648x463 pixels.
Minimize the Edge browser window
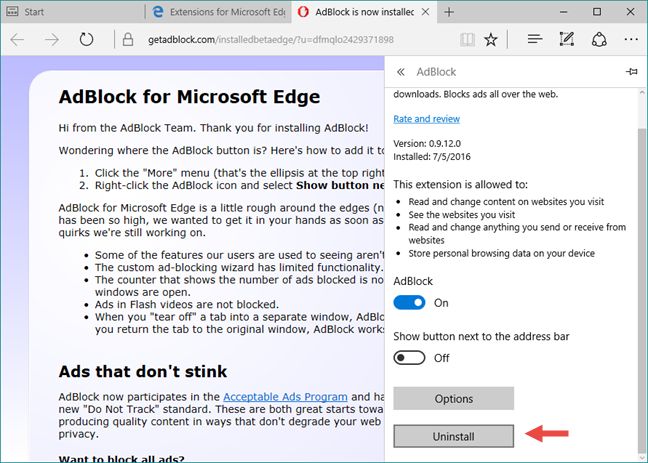[564, 12]
